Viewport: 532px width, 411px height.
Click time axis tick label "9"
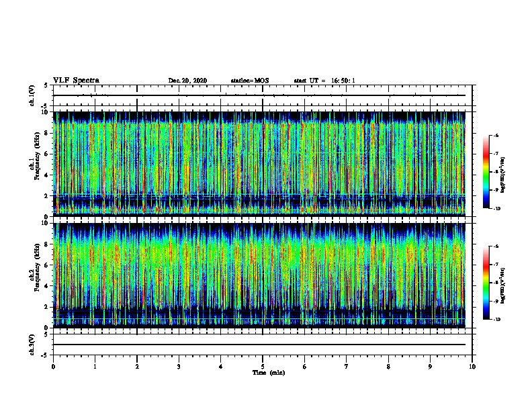[430, 367]
